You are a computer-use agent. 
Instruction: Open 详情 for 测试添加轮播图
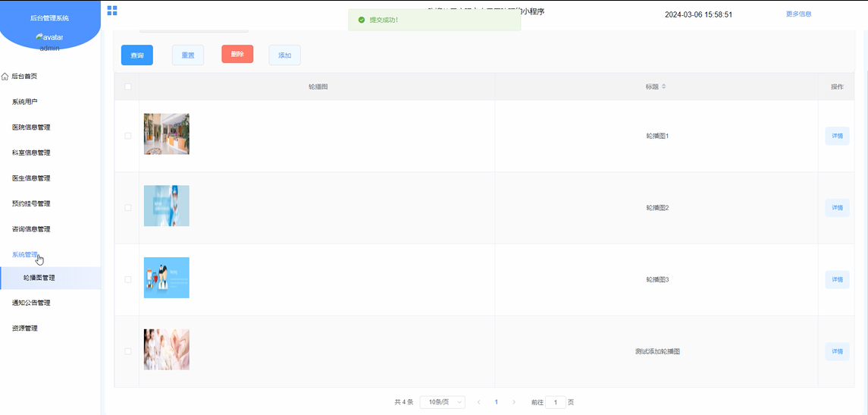click(x=837, y=351)
